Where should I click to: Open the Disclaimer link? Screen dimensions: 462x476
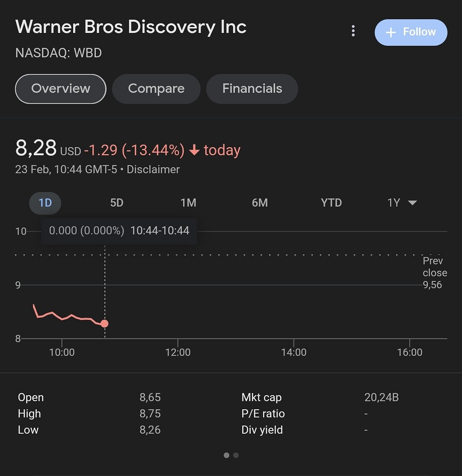153,169
